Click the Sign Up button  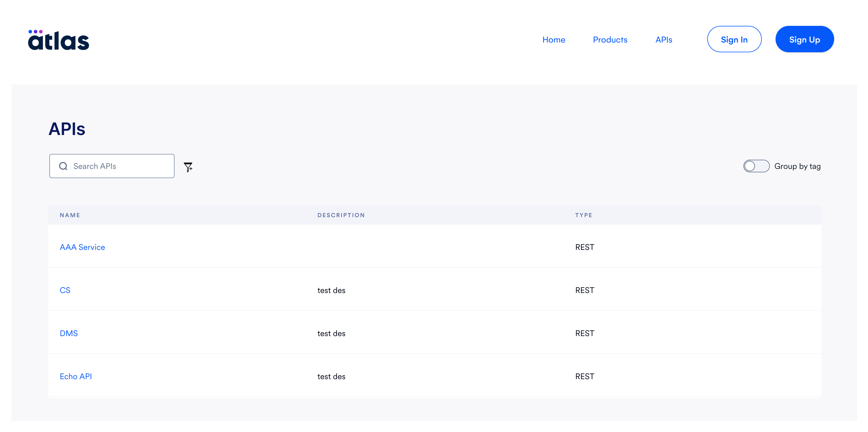804,39
